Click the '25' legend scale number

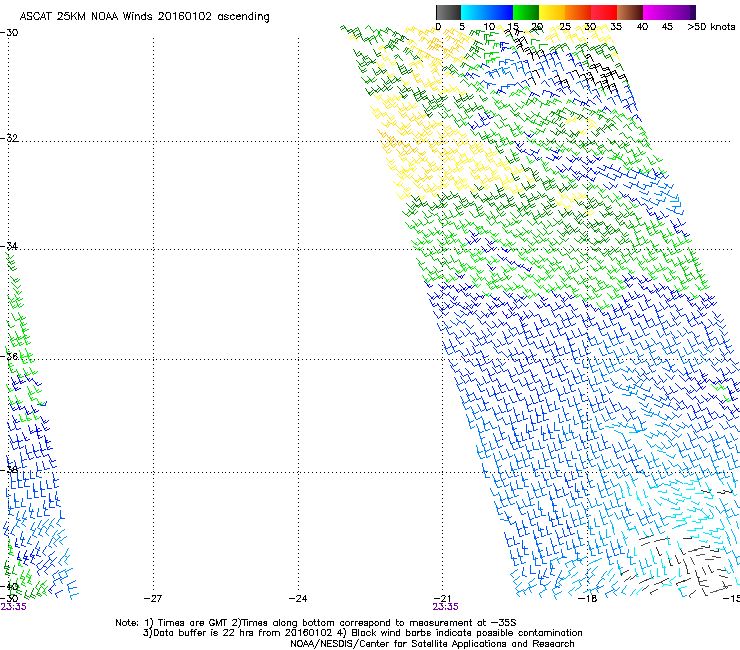tap(565, 27)
